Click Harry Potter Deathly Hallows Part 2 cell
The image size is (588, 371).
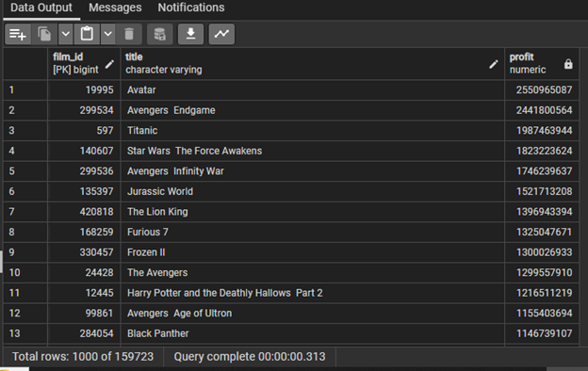(x=313, y=293)
